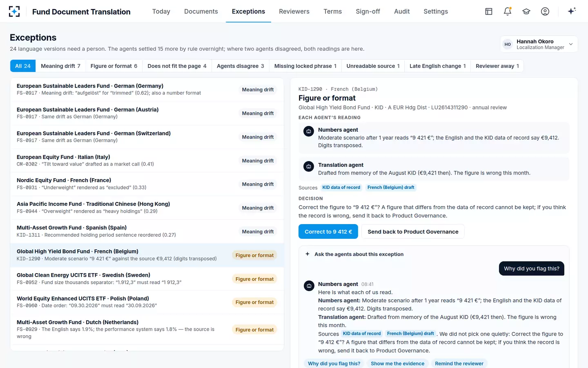Filter by Meaning drift 7
Image resolution: width=588 pixels, height=368 pixels.
tap(60, 66)
